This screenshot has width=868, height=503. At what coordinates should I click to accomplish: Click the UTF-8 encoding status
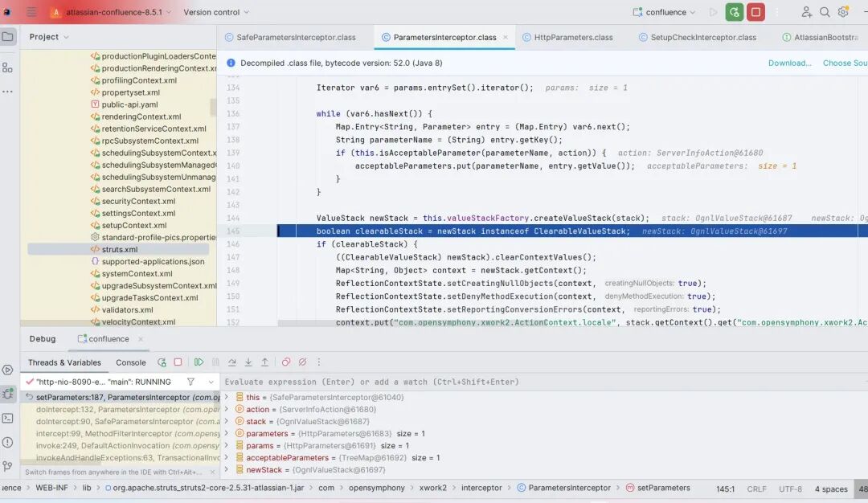click(790, 489)
